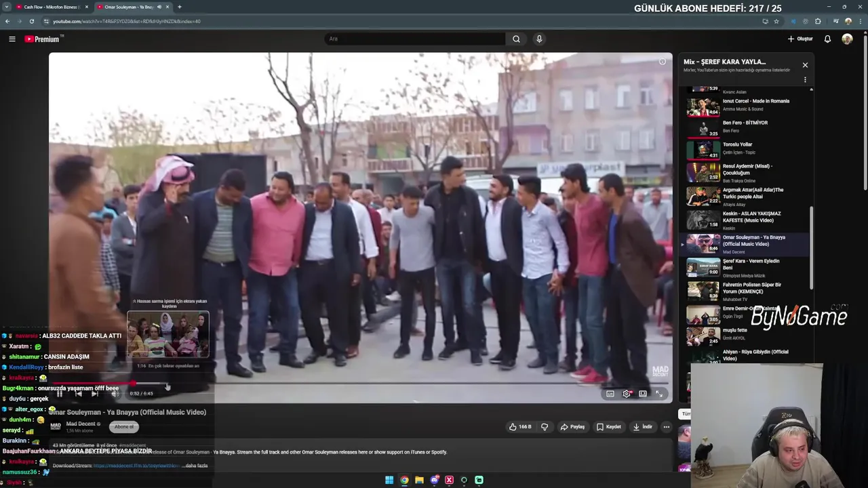Open the Mix playlist three-dot options

805,80
